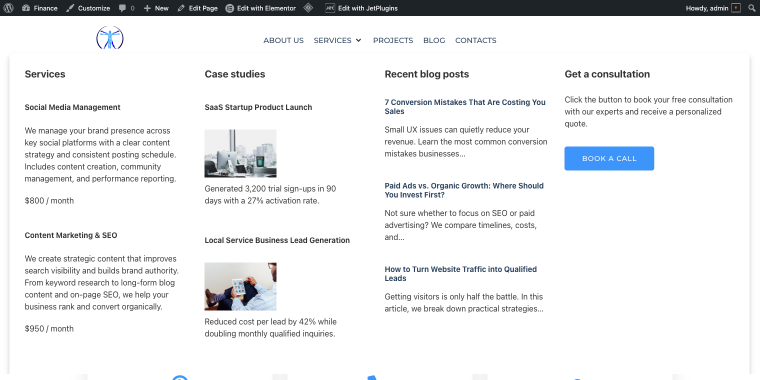760x380 pixels.
Task: Click Edit with JetPlugins
Action: [362, 8]
